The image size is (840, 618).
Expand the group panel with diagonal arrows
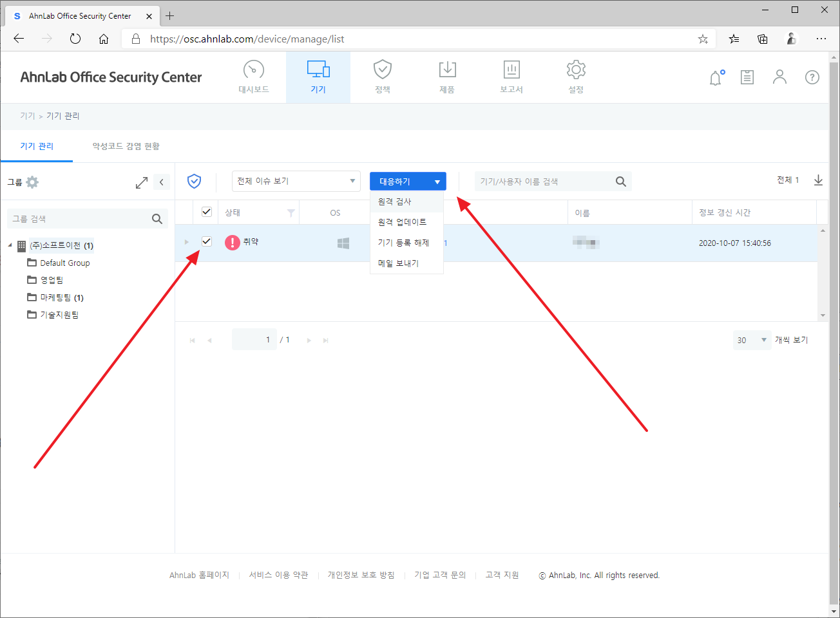click(x=142, y=183)
